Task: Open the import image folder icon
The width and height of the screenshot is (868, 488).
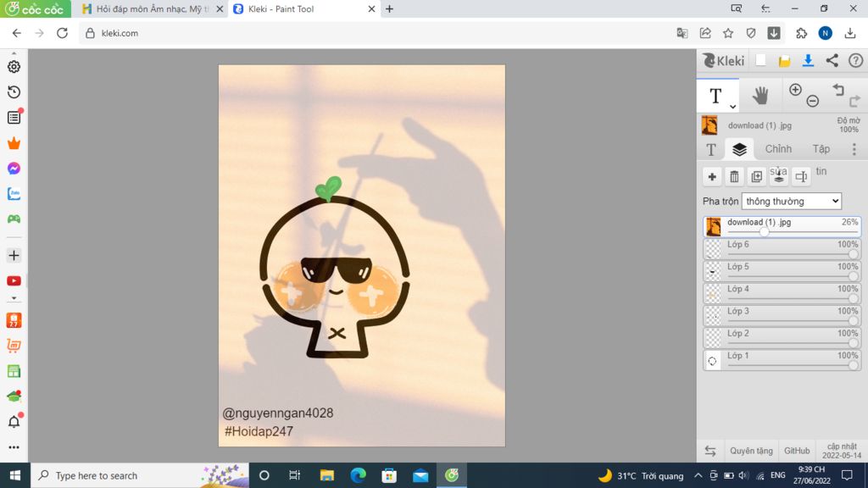Action: point(784,61)
